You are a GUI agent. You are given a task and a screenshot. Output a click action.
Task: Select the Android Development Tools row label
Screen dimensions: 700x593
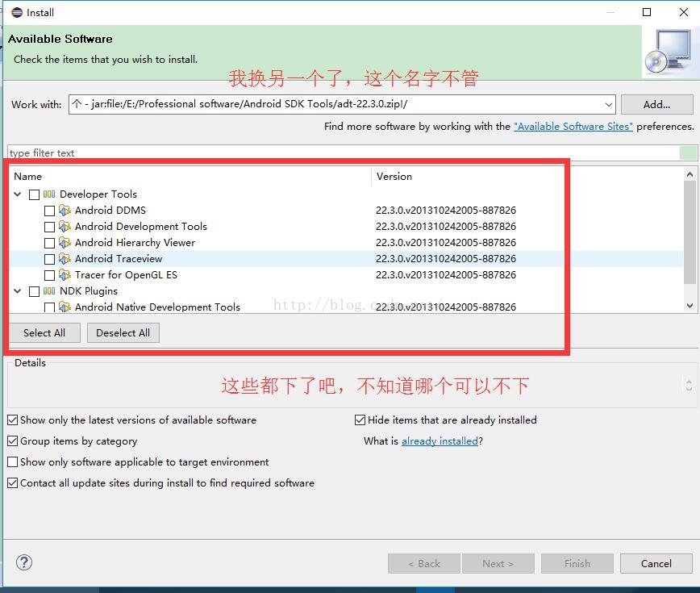tap(141, 227)
